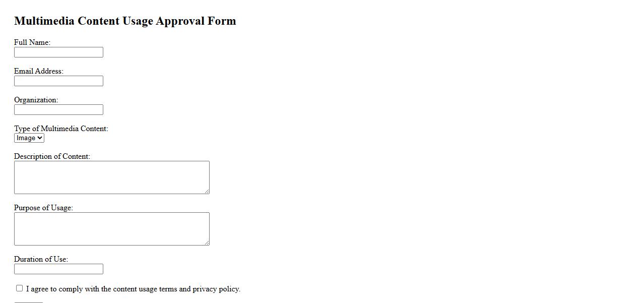
Task: Click the "Organization:" label text
Action: 36,100
